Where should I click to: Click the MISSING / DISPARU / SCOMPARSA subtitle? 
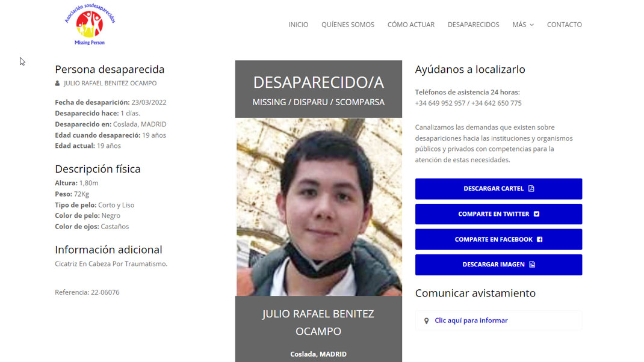(319, 102)
